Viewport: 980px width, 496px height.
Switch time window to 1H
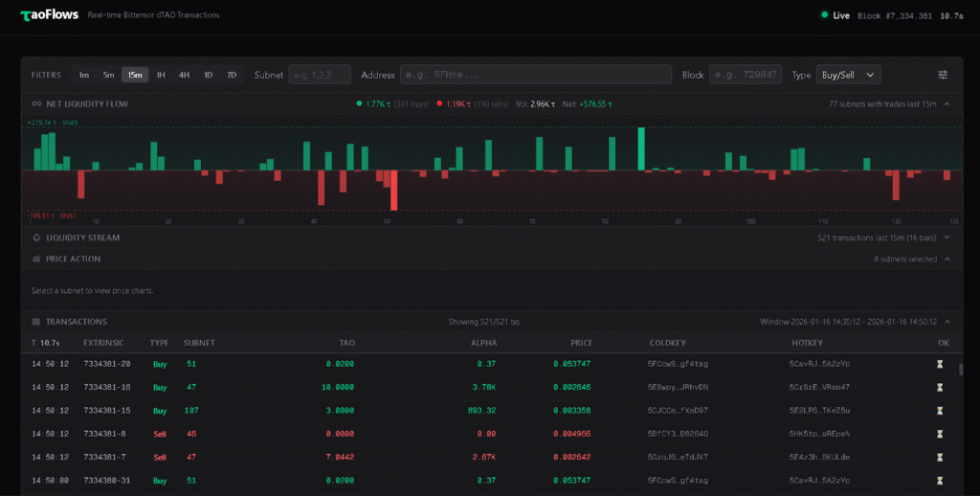[161, 75]
